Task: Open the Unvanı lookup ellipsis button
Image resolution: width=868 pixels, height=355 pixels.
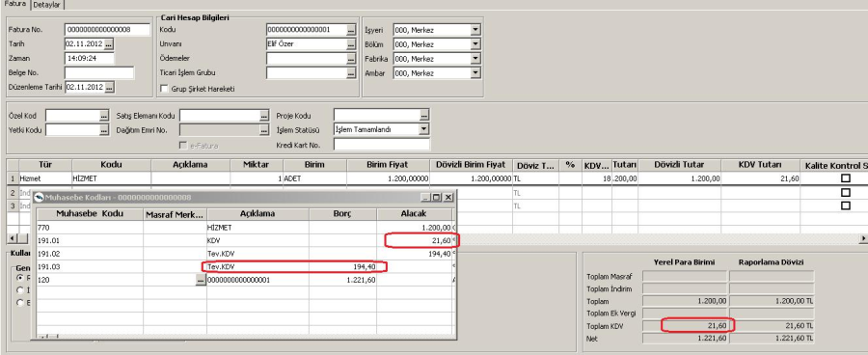Action: coord(350,44)
